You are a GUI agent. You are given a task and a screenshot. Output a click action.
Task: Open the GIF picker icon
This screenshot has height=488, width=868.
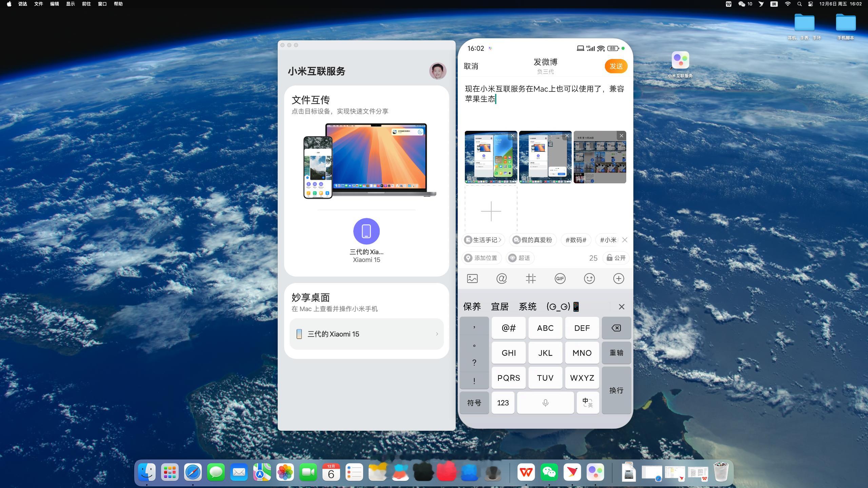point(560,279)
